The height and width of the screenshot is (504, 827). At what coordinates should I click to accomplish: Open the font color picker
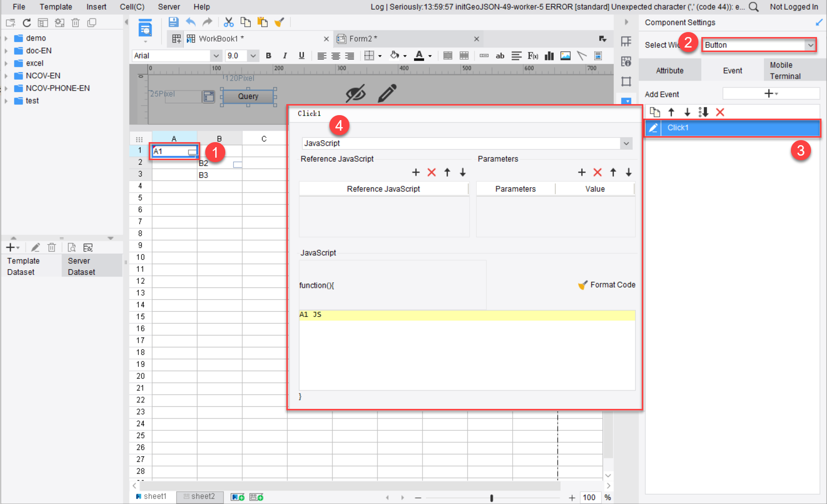(420, 56)
